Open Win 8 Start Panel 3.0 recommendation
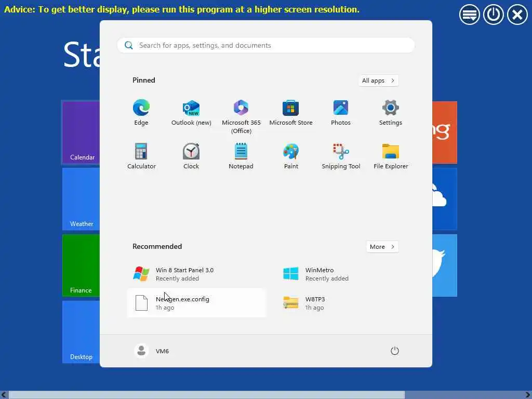532x399 pixels. click(x=196, y=274)
